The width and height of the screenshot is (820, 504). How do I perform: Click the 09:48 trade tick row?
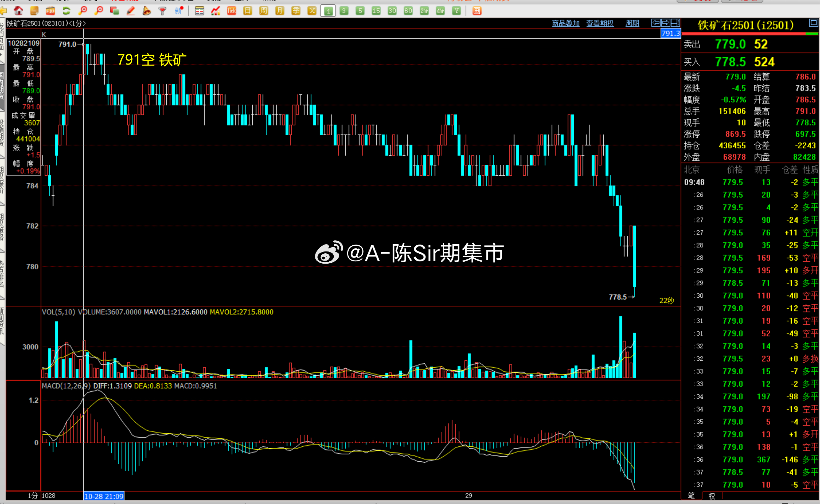point(750,182)
